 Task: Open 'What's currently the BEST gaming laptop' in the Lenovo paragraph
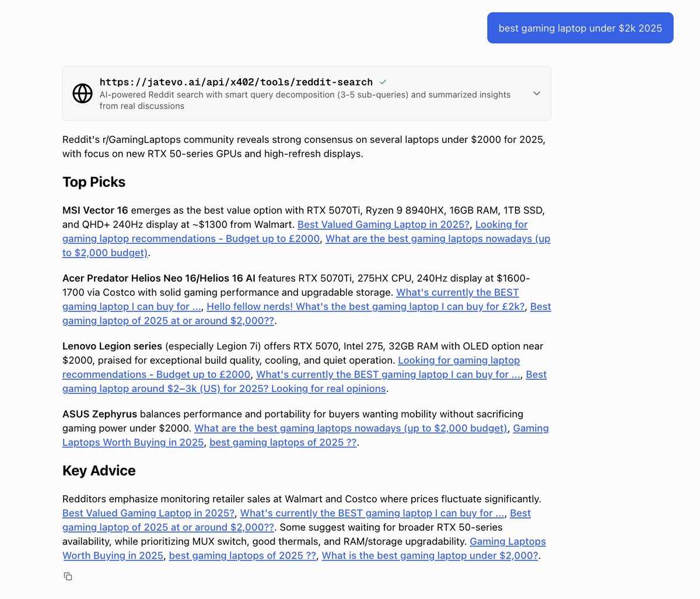(x=388, y=374)
